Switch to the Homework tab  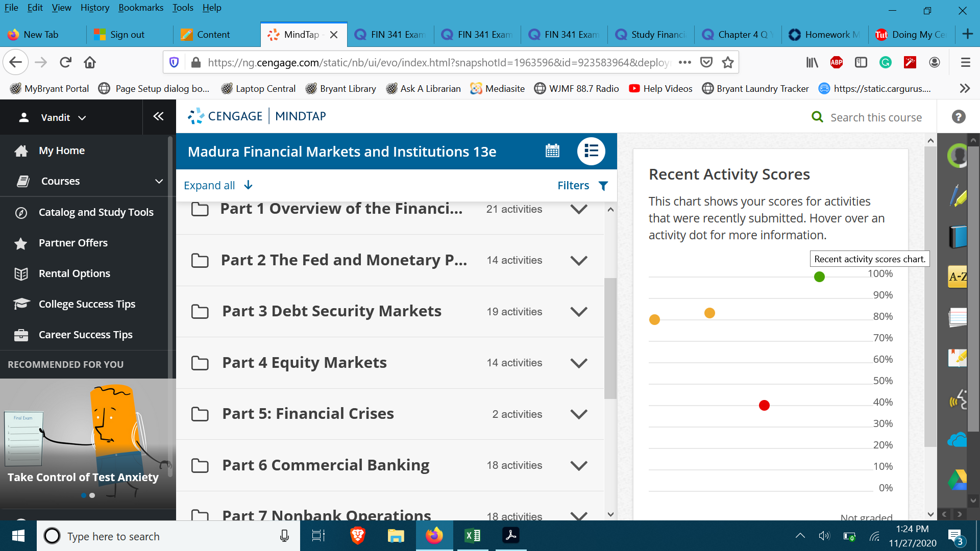(x=824, y=34)
